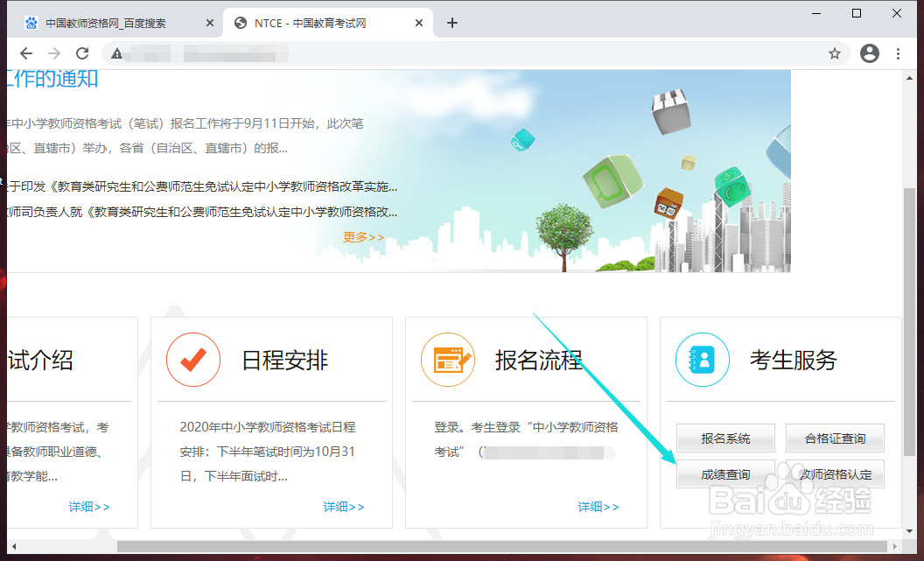Click the red checkmark icon above 日程安排
Viewport: 924px width, 561px height.
click(x=193, y=360)
